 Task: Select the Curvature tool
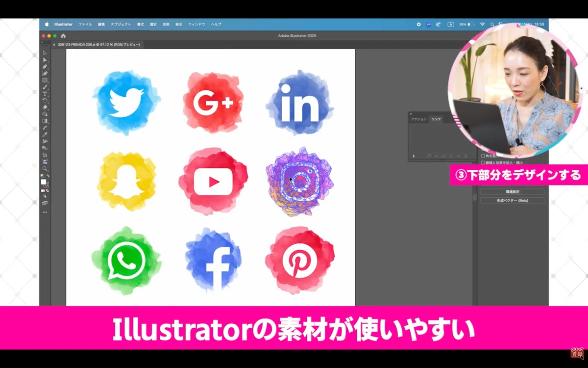click(x=45, y=73)
